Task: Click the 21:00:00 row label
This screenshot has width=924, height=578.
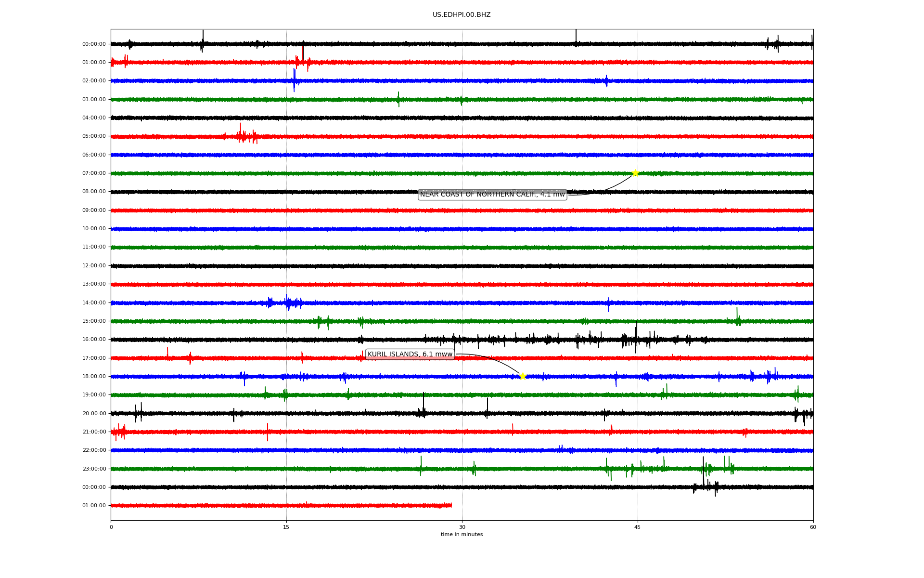Action: tap(94, 432)
